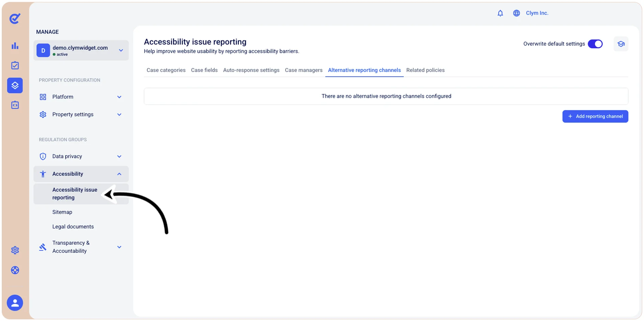Image resolution: width=644 pixels, height=321 pixels.
Task: Open the Sitemap menu item
Action: [x=62, y=212]
